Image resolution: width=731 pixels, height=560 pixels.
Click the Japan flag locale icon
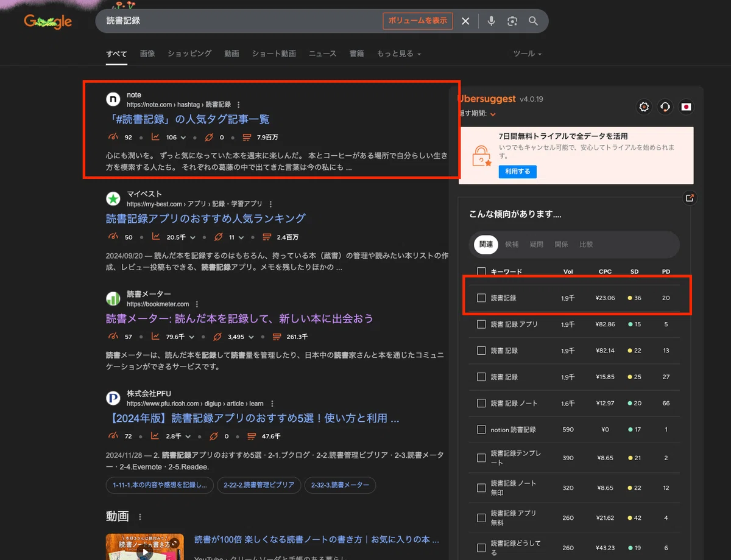[687, 107]
